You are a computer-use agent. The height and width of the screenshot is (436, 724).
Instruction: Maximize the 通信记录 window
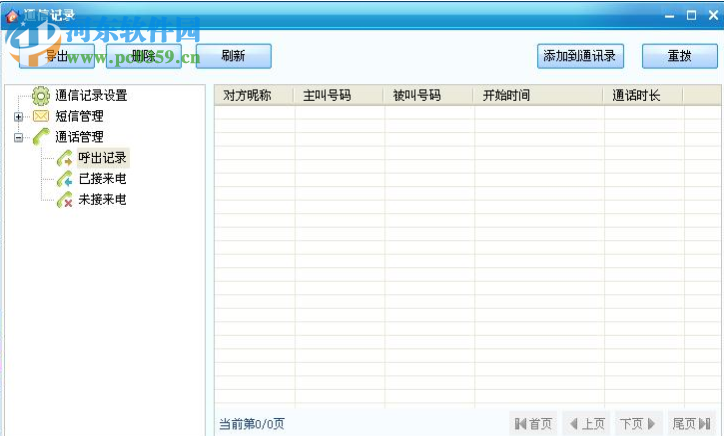(x=691, y=15)
